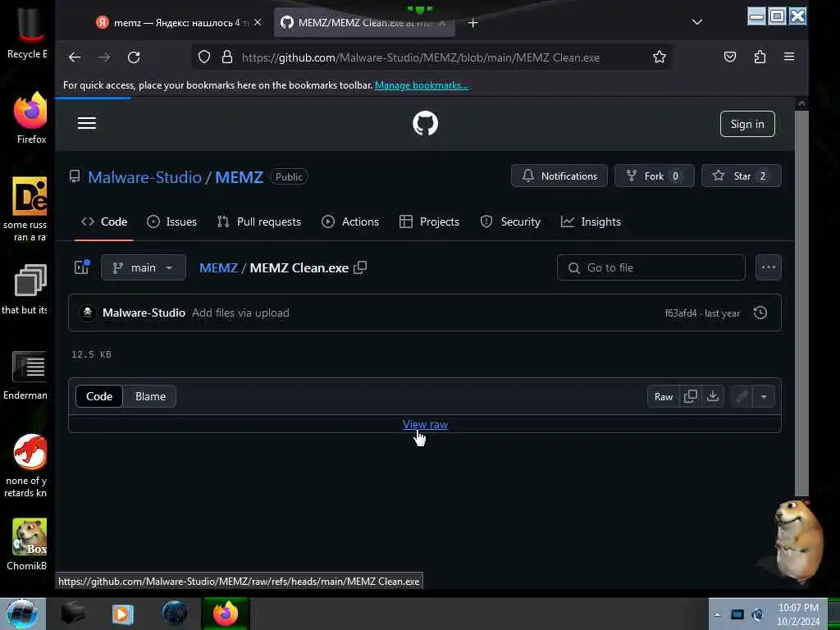Copy raw file contents icon
This screenshot has width=840, height=630.
coord(691,396)
